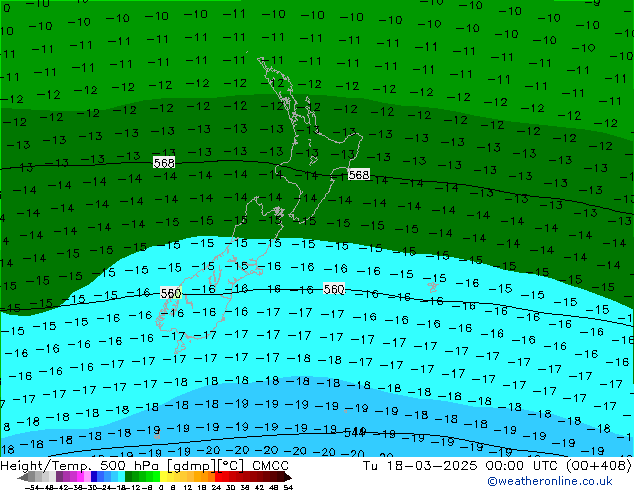Click the yellow swatch above 0 on the color scale
The width and height of the screenshot is (634, 490).
(163, 477)
